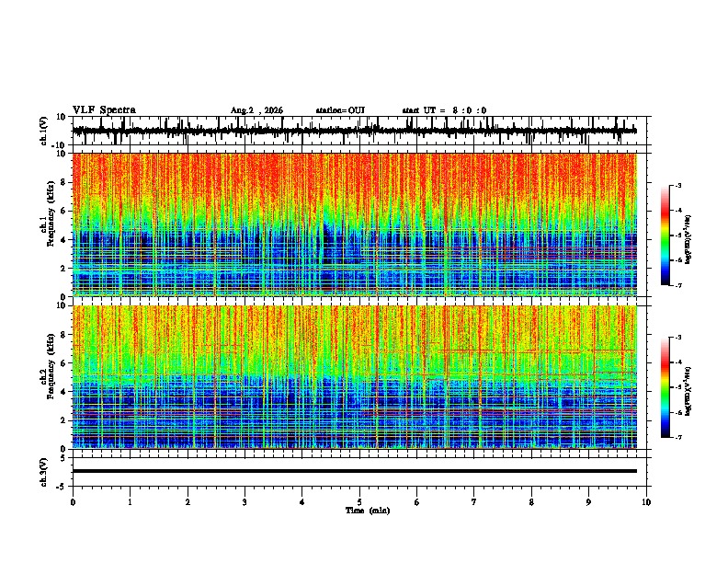Select the date label "Aug.2 , 2026"
This screenshot has width=728, height=563.
click(x=256, y=110)
